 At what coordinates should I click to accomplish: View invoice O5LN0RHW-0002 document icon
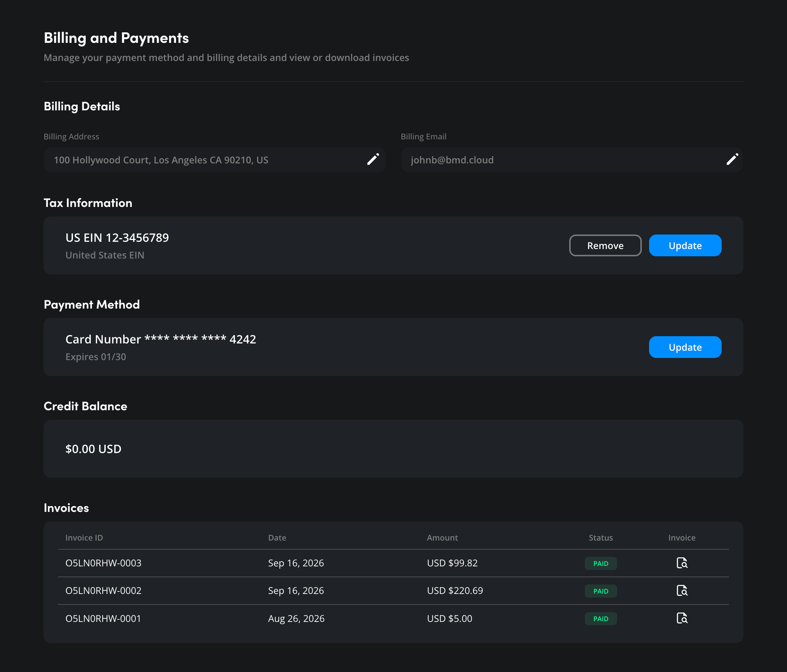point(682,590)
